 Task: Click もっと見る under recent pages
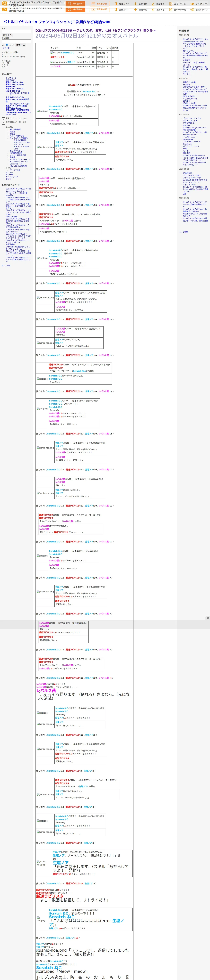(6, 266)
